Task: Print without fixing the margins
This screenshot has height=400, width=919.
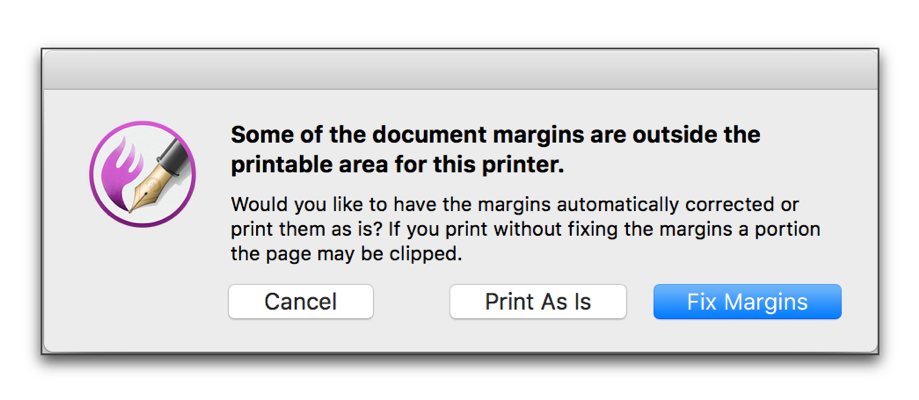Action: 538,301
